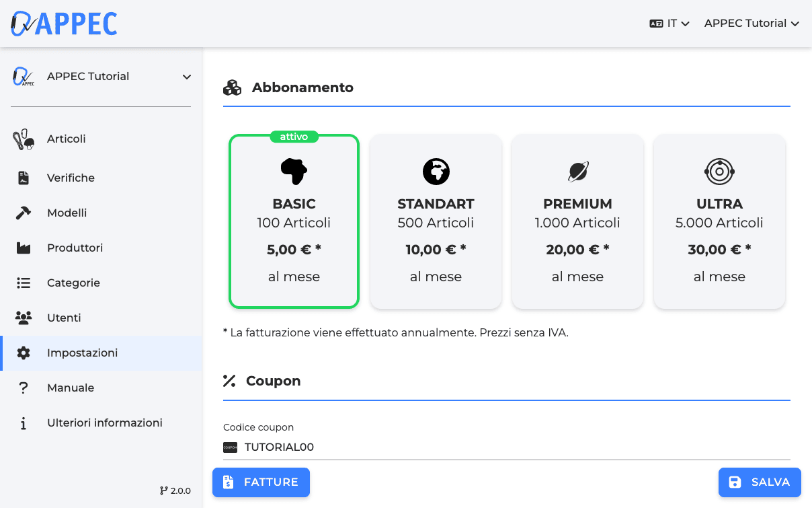Click the Categorie list icon

pyautogui.click(x=24, y=283)
